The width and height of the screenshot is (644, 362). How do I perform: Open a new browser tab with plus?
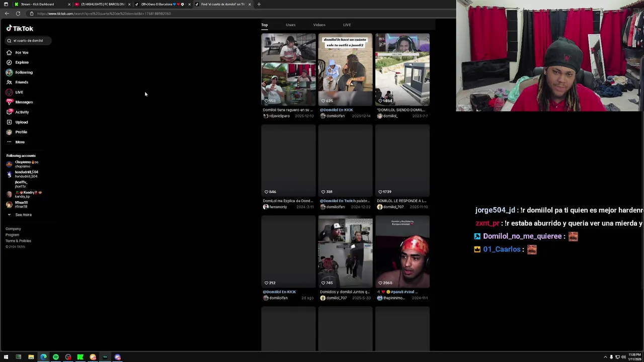(x=259, y=4)
